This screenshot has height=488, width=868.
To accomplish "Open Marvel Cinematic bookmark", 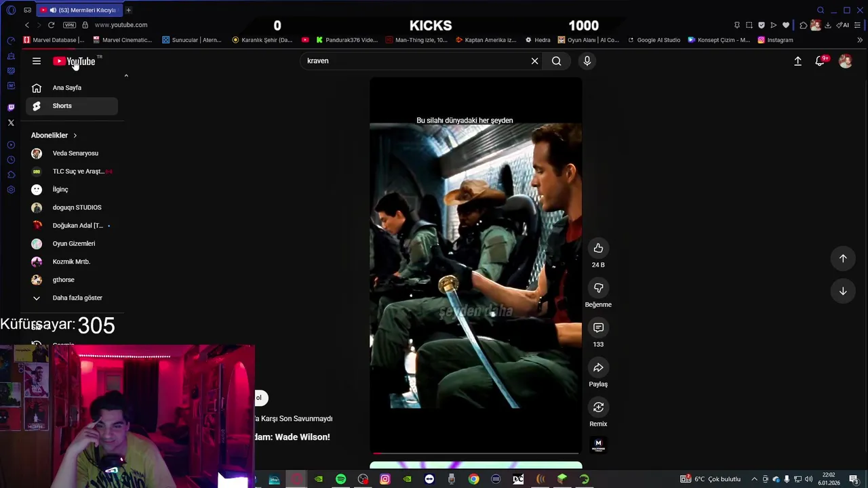I will tap(122, 40).
